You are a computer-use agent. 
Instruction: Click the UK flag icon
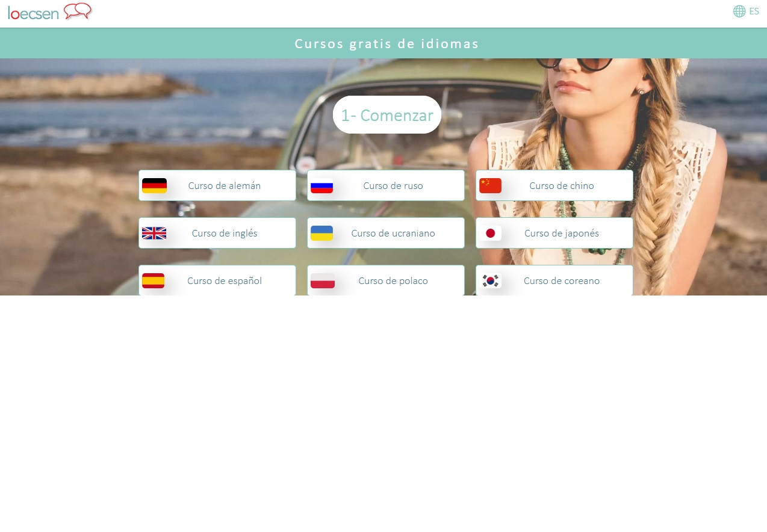[154, 234]
